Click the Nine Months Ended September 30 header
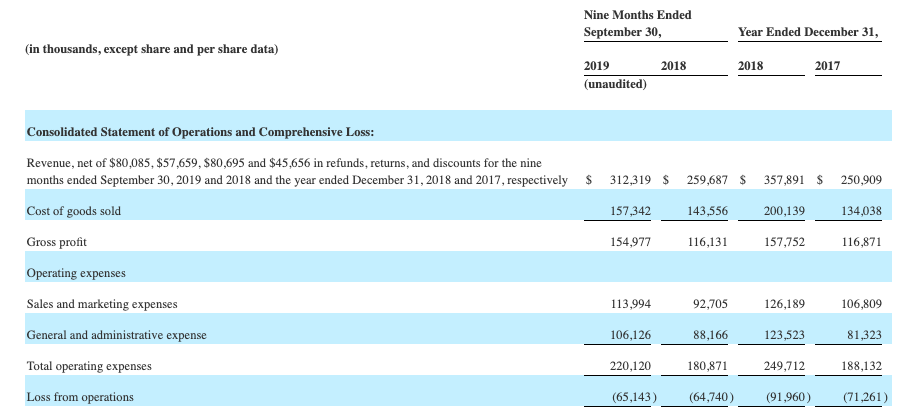 click(637, 24)
